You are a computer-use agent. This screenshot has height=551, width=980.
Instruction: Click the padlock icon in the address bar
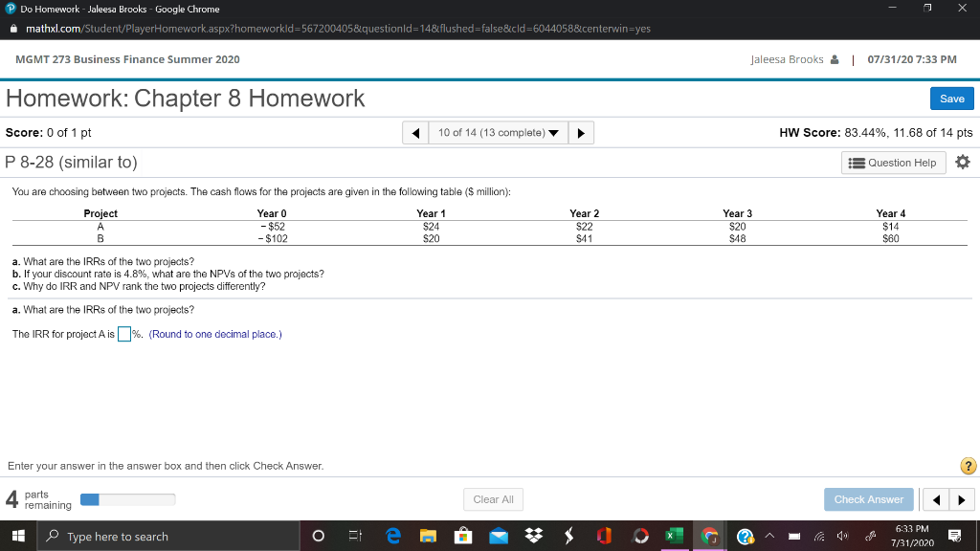pyautogui.click(x=13, y=29)
